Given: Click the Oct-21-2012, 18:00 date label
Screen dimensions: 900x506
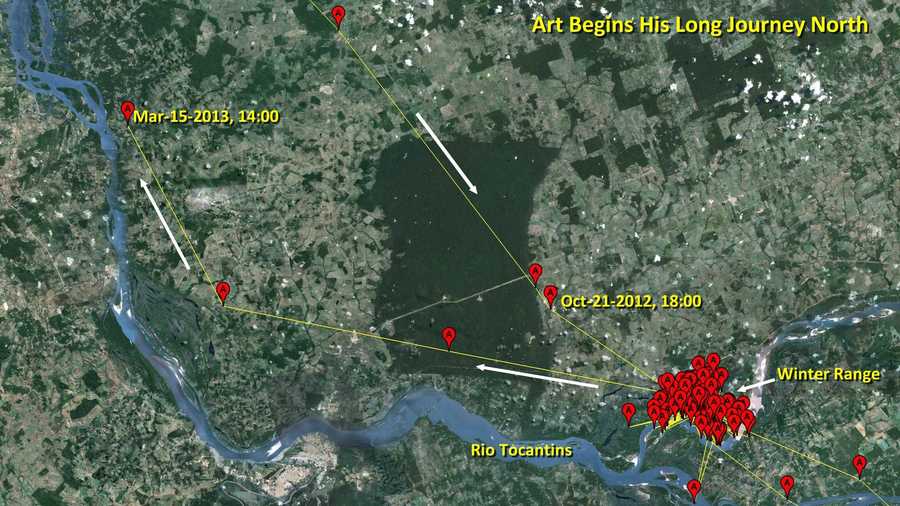Looking at the screenshot, I should [x=631, y=301].
